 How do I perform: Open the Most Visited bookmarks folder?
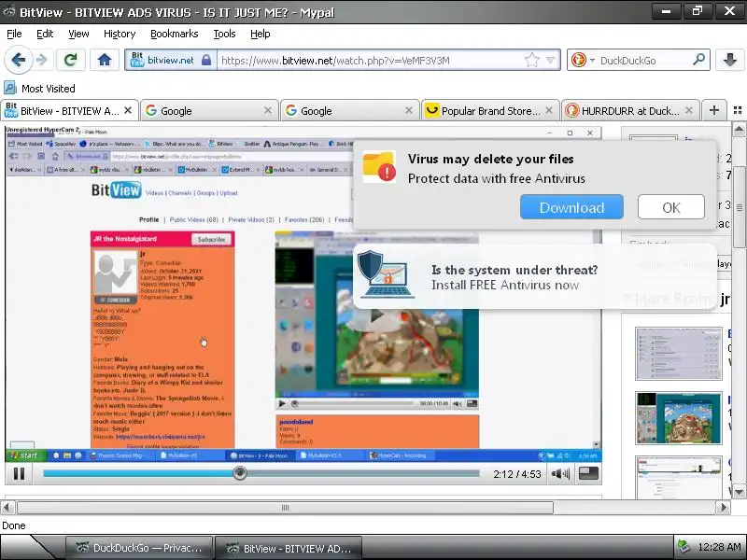tap(39, 88)
